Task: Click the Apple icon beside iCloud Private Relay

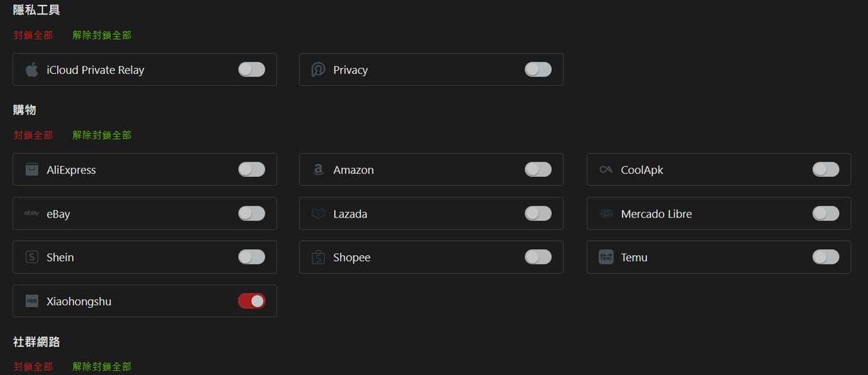Action: pos(32,70)
